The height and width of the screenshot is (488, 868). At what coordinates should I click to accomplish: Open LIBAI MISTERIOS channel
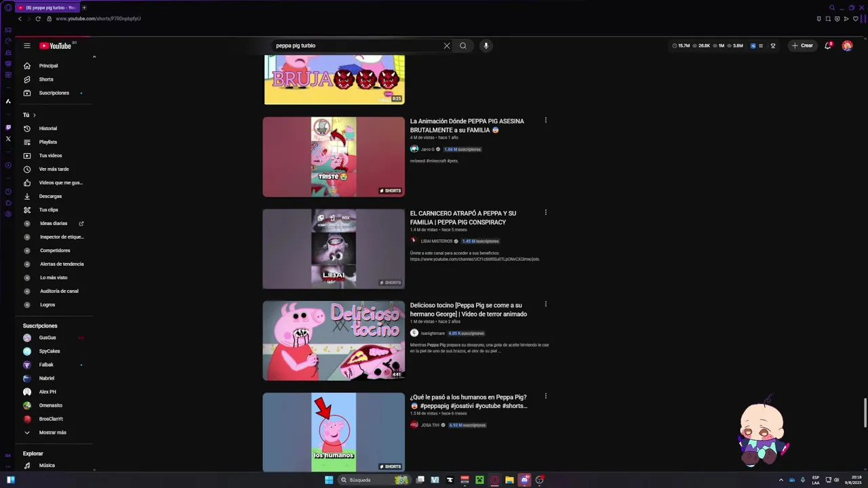pyautogui.click(x=436, y=241)
